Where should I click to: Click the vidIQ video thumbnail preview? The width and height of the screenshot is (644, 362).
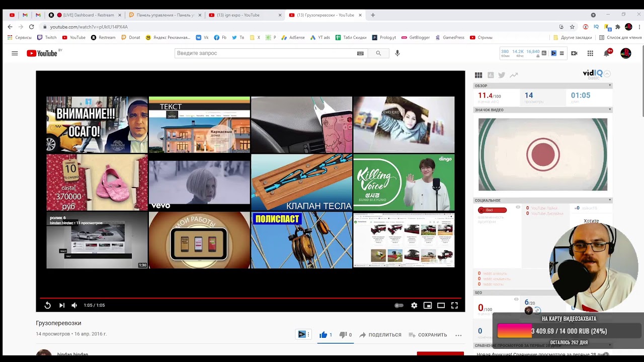coord(543,154)
